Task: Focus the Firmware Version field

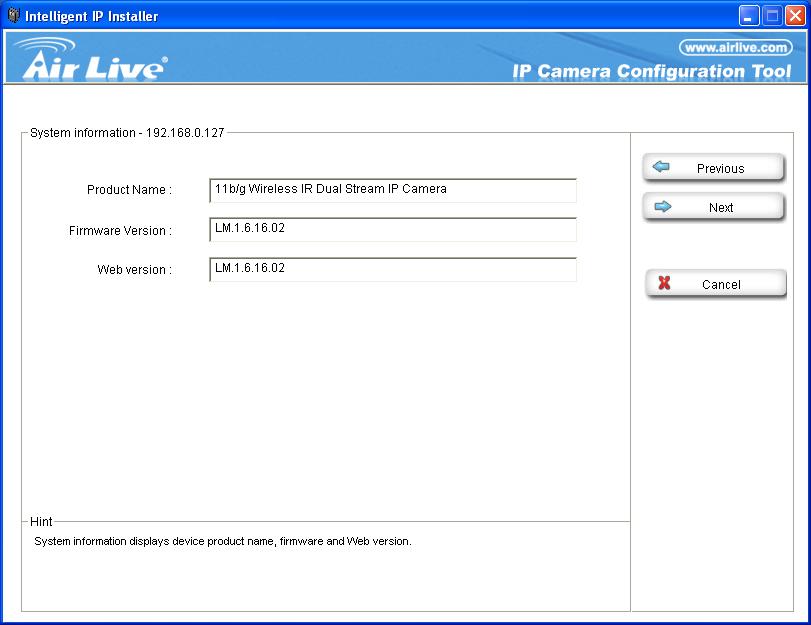Action: 392,229
